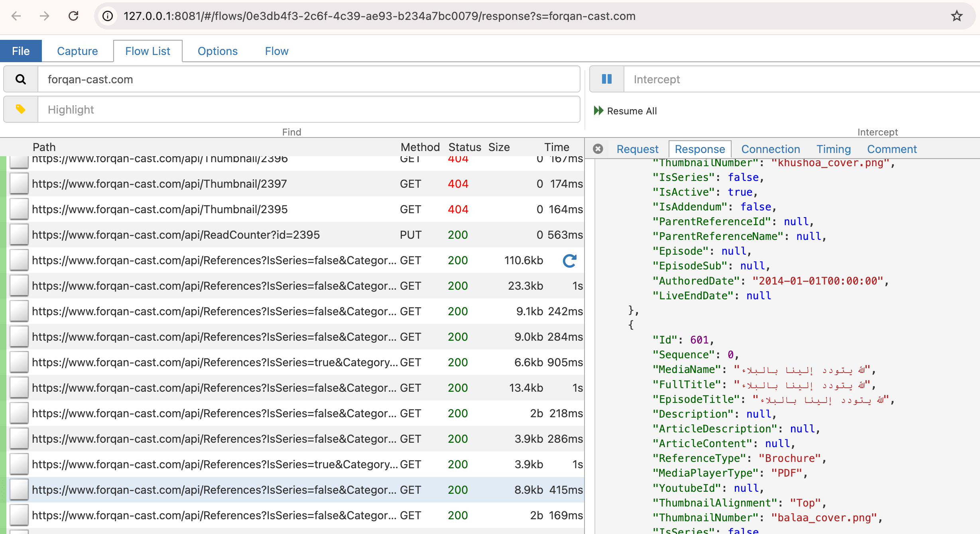
Task: Sort flows by the Status column header
Action: 464,147
